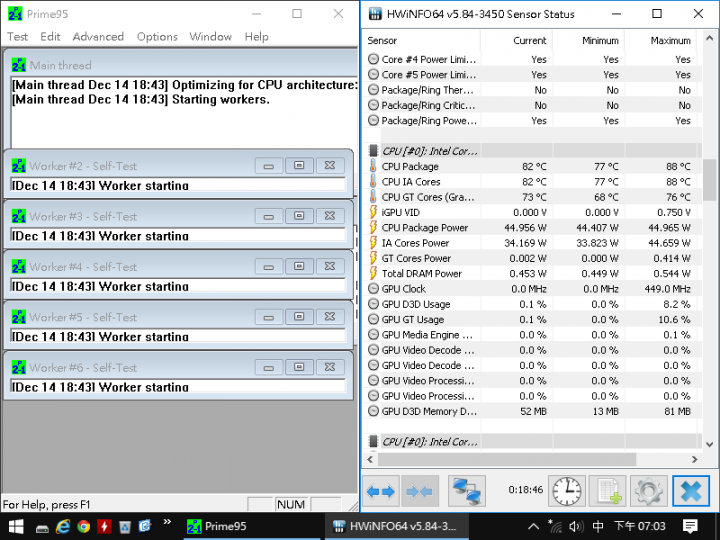720x540 pixels.
Task: Close the Worker #3 Self-Test subwindow
Action: [330, 216]
